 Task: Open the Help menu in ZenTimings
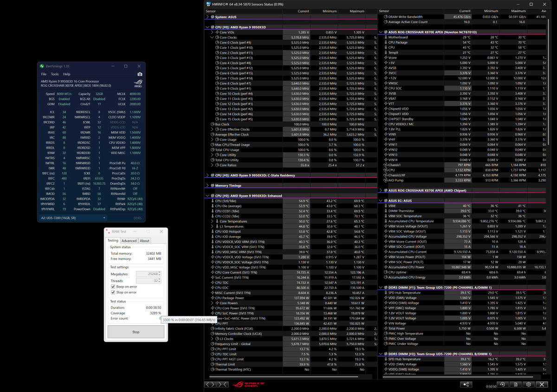[x=66, y=74]
